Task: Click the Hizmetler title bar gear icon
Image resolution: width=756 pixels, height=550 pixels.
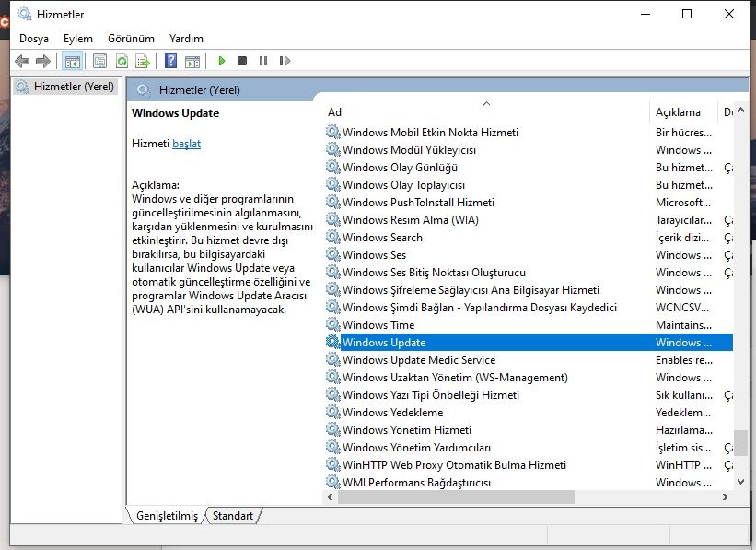Action: click(25, 14)
